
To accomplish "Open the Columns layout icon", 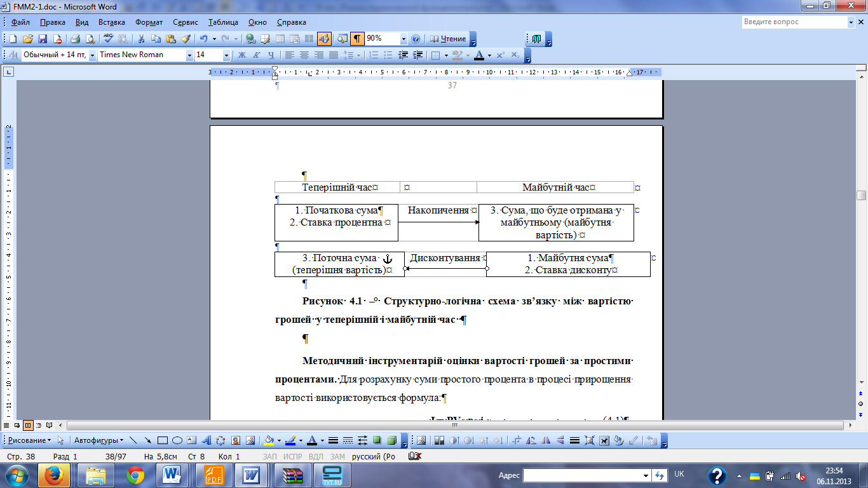I will click(309, 39).
